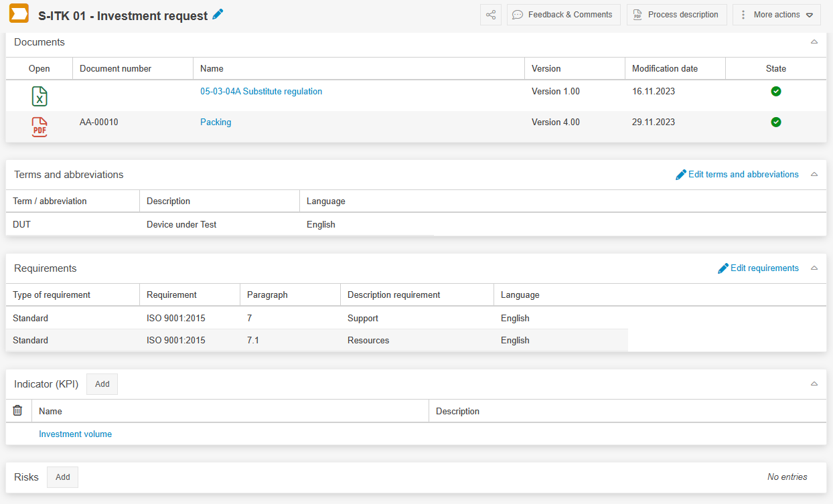Open the PDF icon for Packing document

coord(40,127)
